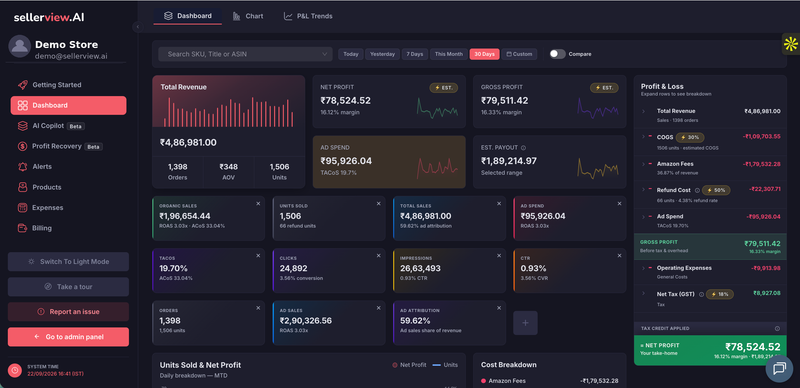The image size is (800, 388).
Task: Remove the Organic Sales card with X
Action: pyautogui.click(x=258, y=204)
